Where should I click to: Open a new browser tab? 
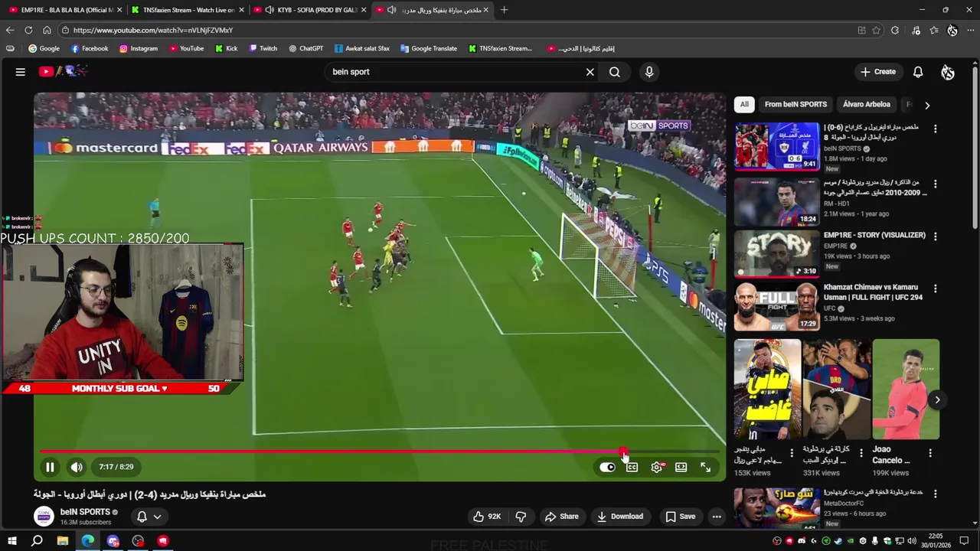504,10
